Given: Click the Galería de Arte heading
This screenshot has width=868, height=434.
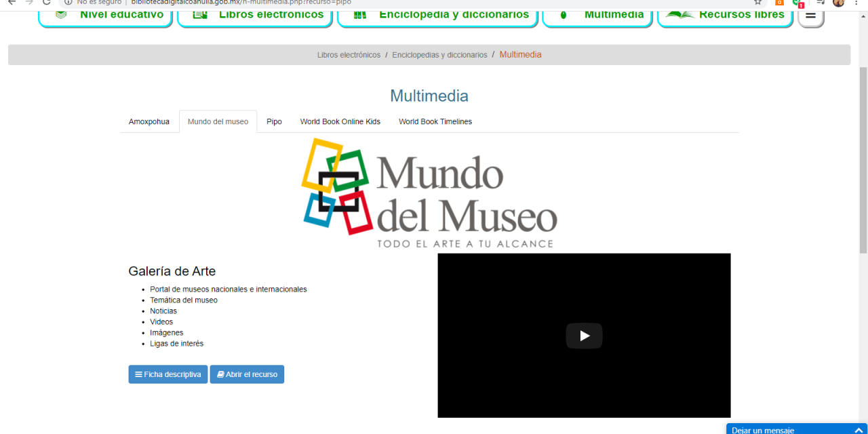Looking at the screenshot, I should click(172, 271).
